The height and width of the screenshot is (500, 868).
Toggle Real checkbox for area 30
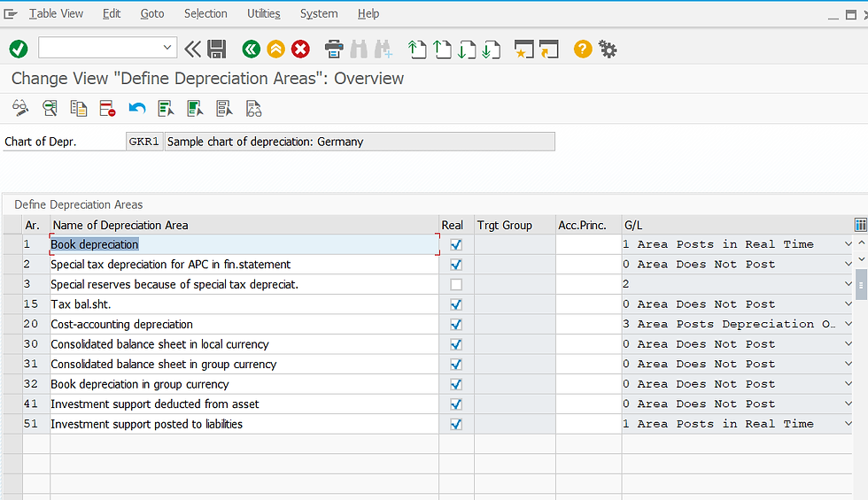tap(456, 344)
